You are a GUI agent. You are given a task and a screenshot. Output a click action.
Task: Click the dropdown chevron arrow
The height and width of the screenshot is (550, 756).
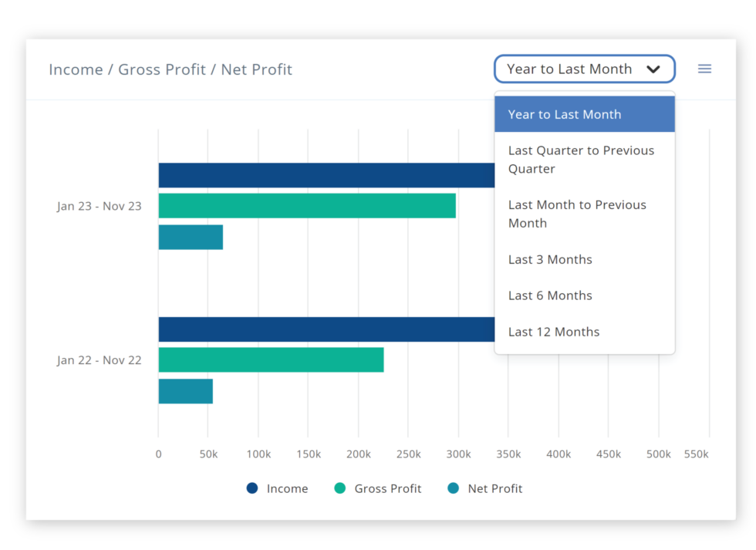[655, 69]
